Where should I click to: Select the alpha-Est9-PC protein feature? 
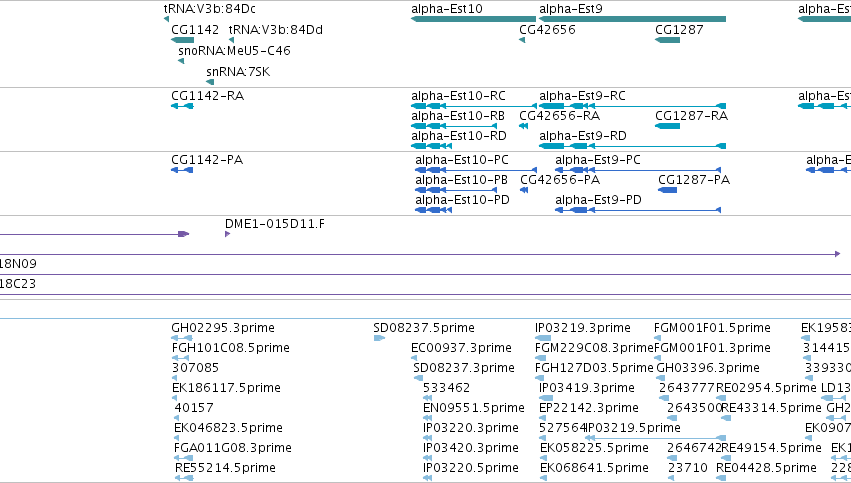pyautogui.click(x=598, y=160)
